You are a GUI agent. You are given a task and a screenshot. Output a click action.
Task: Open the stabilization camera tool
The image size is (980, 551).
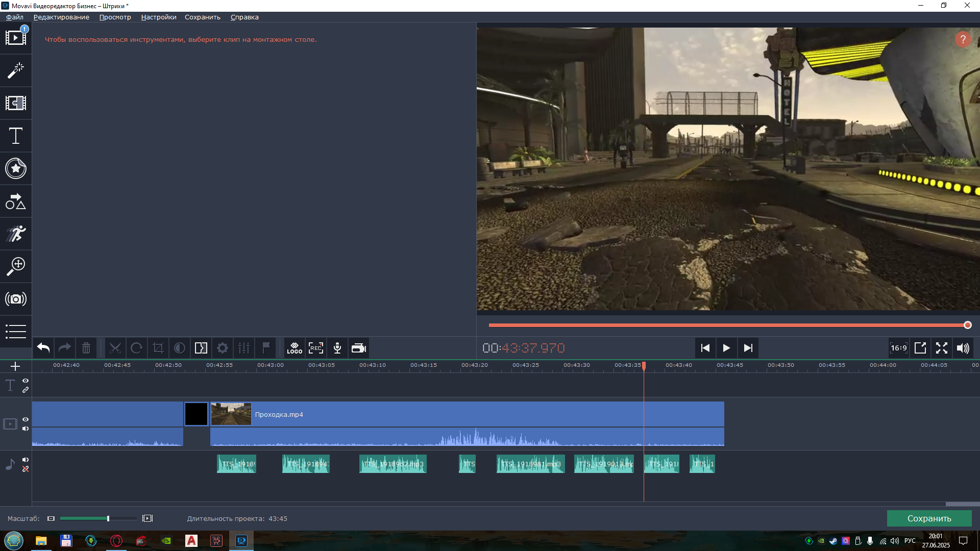pyautogui.click(x=16, y=299)
